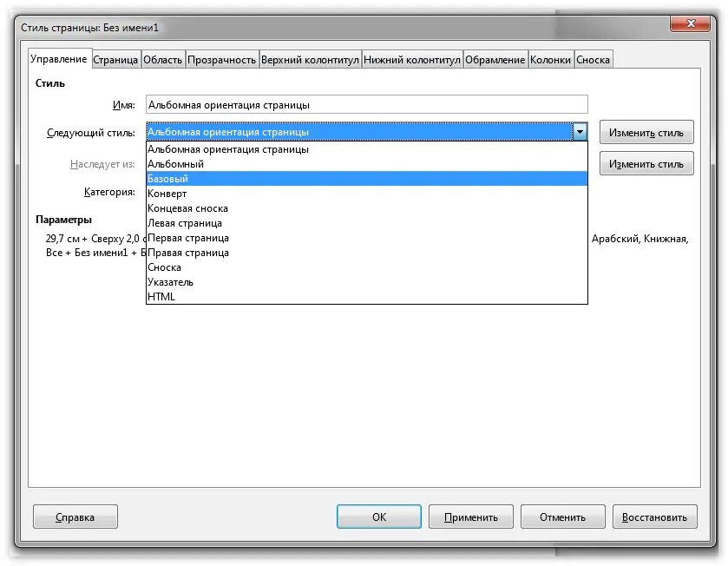
Task: Click the Восстановить button
Action: pos(654,517)
